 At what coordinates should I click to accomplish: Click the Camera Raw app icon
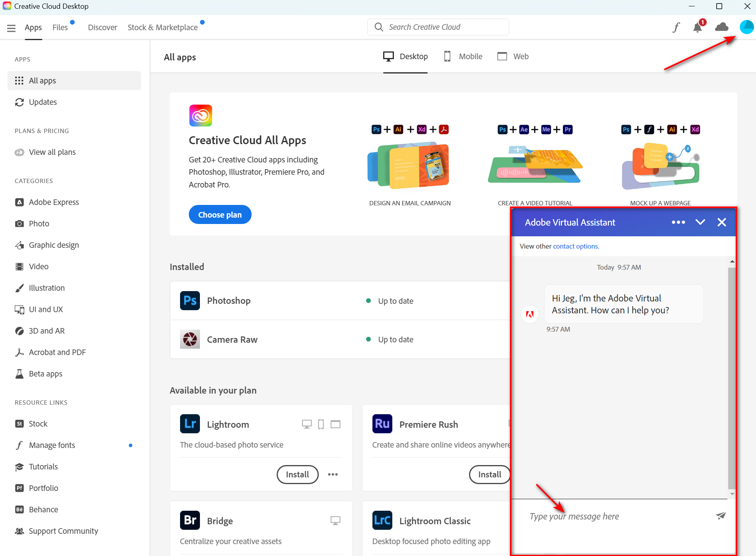tap(190, 339)
